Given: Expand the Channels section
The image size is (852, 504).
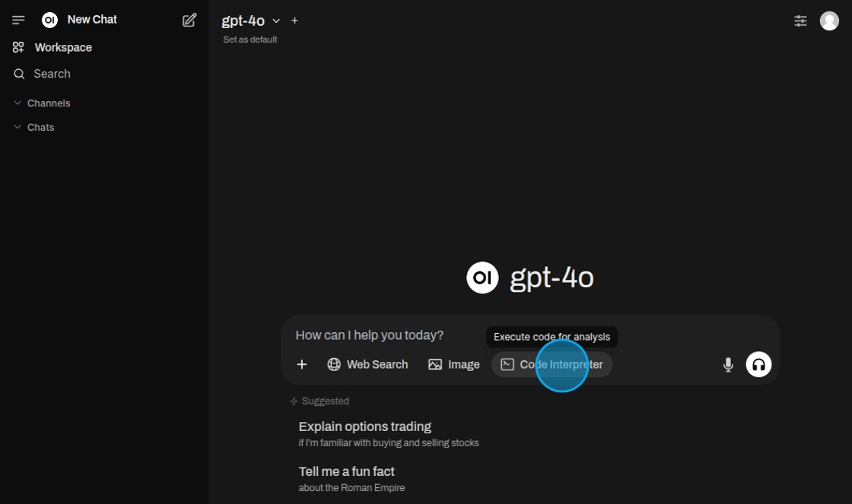Looking at the screenshot, I should pos(48,103).
